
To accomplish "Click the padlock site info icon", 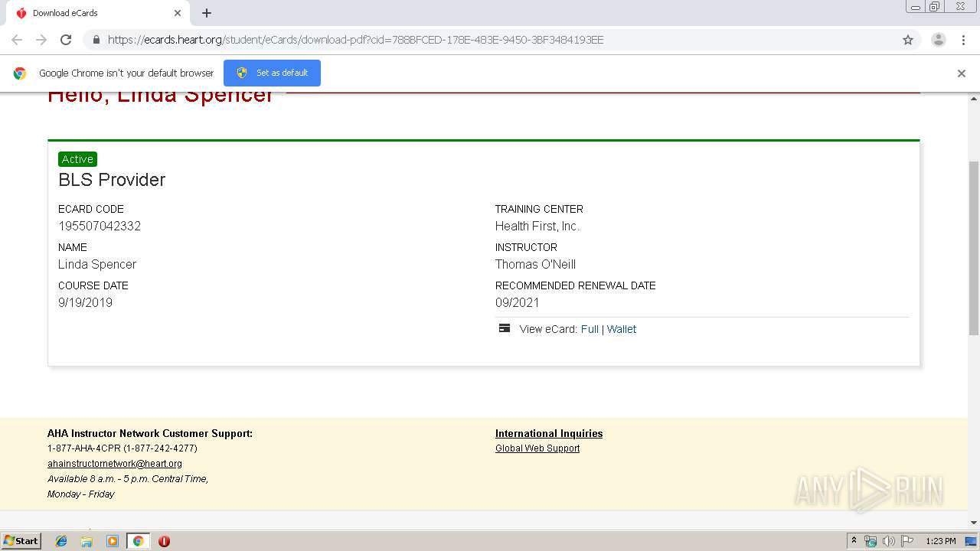I will pyautogui.click(x=96, y=40).
